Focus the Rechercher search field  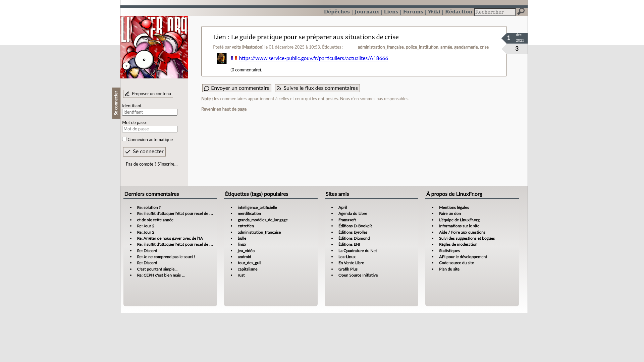tap(494, 12)
